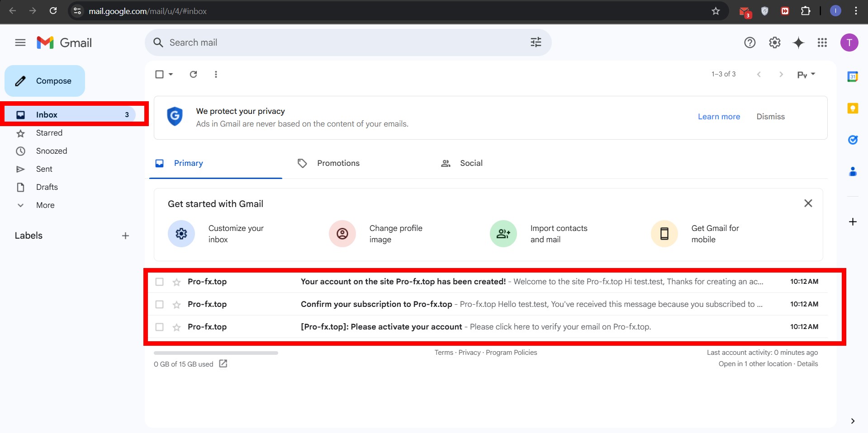
Task: Open account activity Details link
Action: pyautogui.click(x=807, y=364)
